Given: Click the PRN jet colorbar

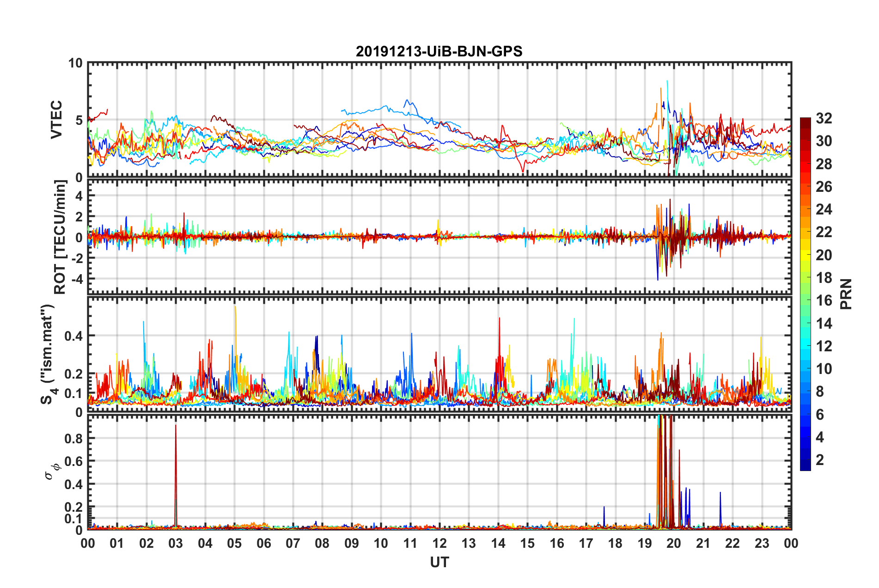Looking at the screenshot, I should 806,294.
